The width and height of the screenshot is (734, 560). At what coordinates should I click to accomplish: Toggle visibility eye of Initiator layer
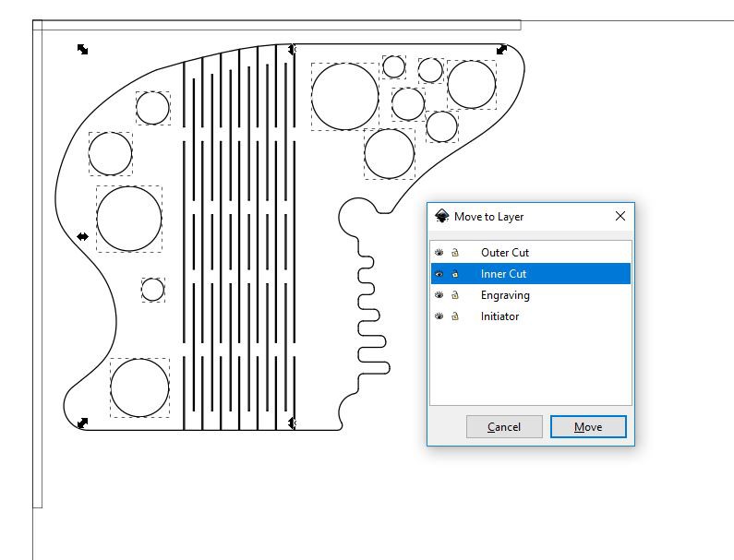(x=439, y=316)
